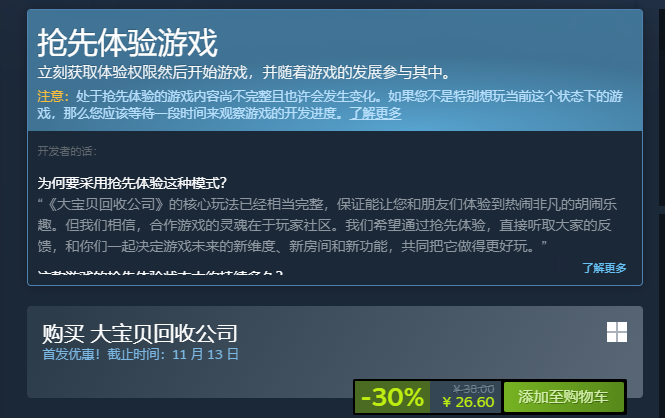The width and height of the screenshot is (665, 418).
Task: Click the page scrollbar on right edge
Action: tap(662, 108)
